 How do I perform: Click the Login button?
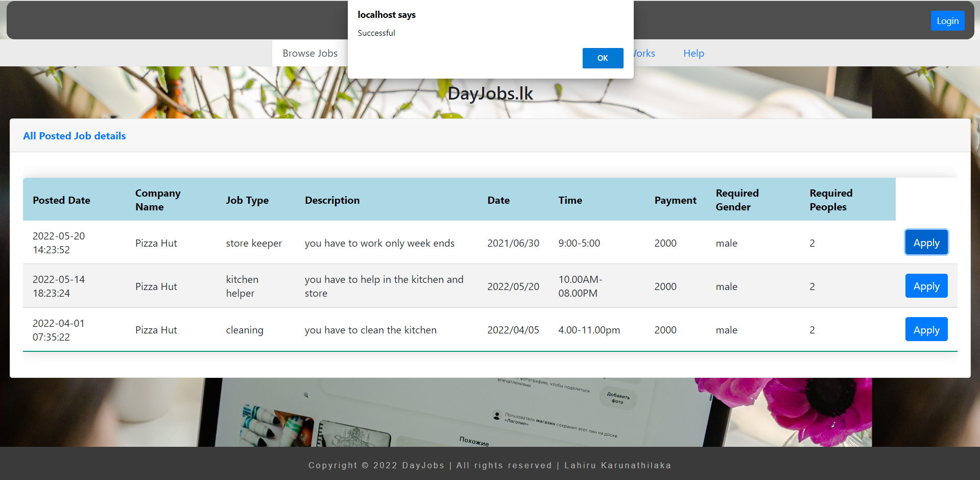(947, 20)
